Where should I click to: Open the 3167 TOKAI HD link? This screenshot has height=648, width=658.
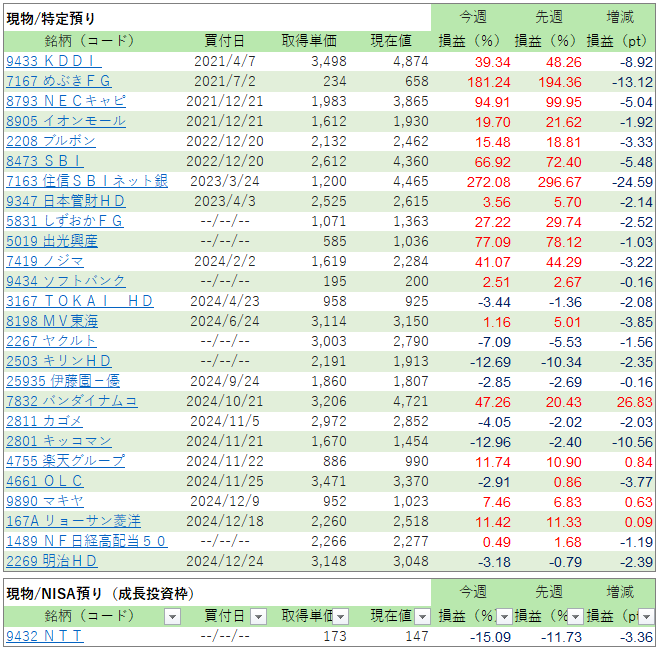coord(80,301)
